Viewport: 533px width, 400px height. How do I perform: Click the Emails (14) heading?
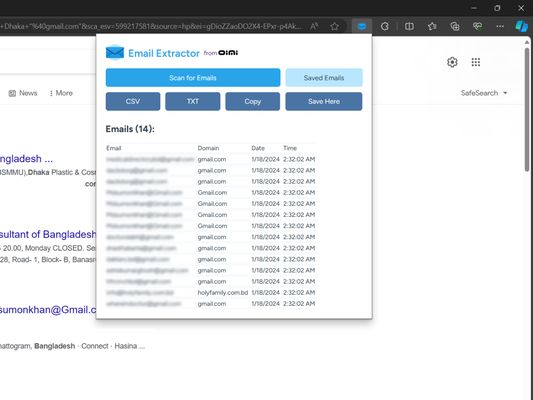[x=130, y=129]
